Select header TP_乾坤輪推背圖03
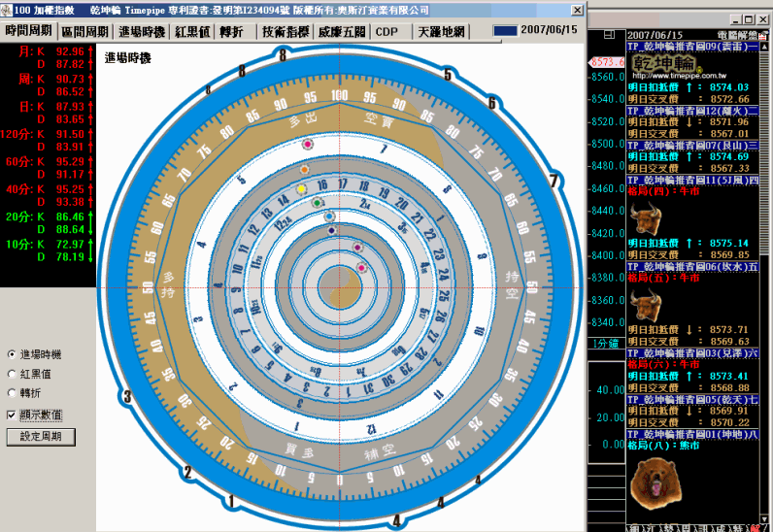The width and height of the screenshot is (773, 532). coord(692,353)
